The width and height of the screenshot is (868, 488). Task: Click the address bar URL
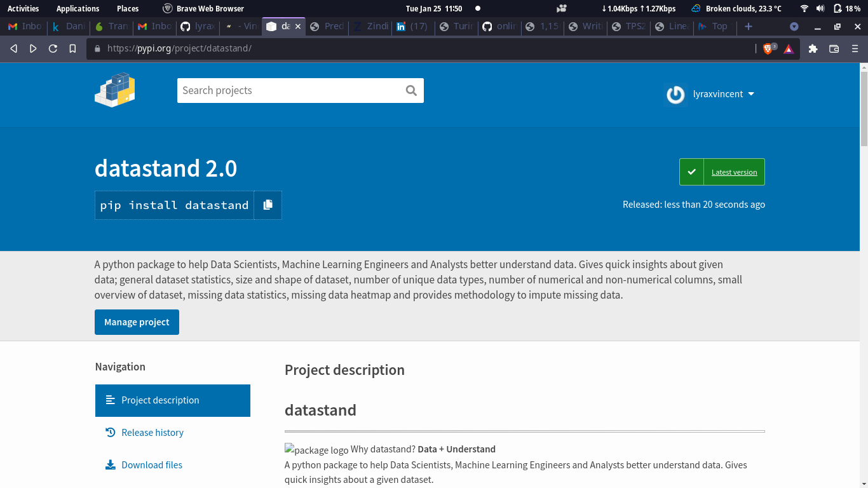179,48
